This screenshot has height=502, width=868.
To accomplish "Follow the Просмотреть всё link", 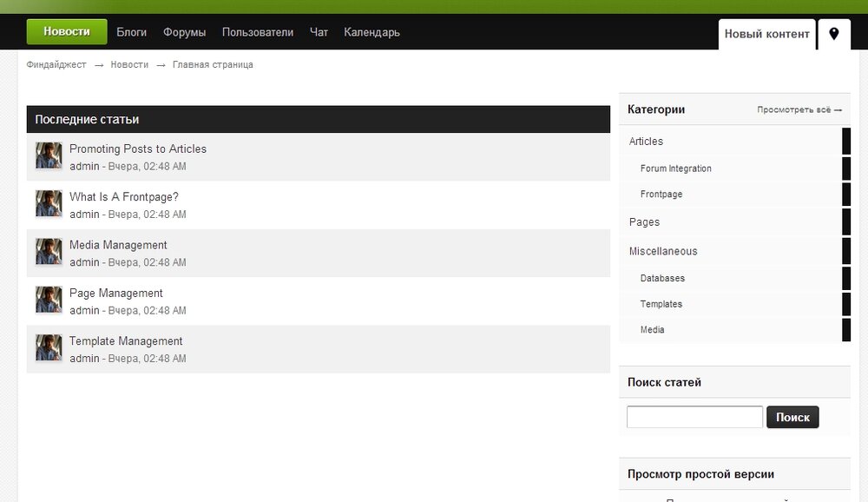I will pos(799,110).
